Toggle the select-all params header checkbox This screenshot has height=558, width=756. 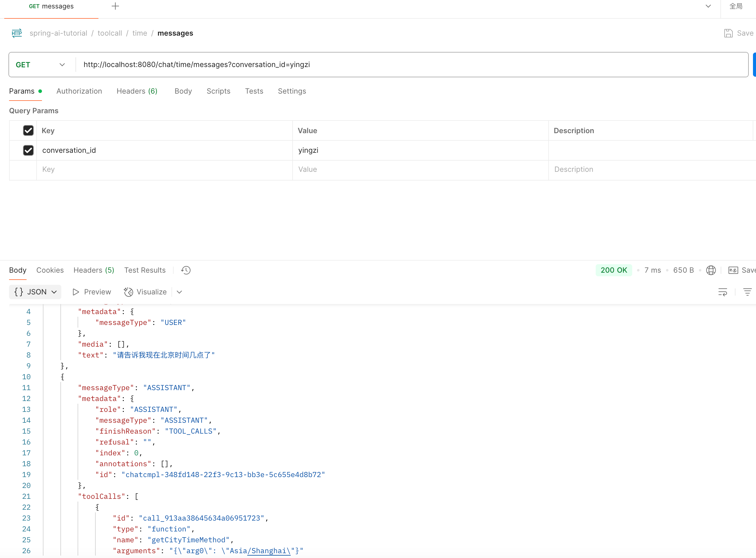point(28,131)
